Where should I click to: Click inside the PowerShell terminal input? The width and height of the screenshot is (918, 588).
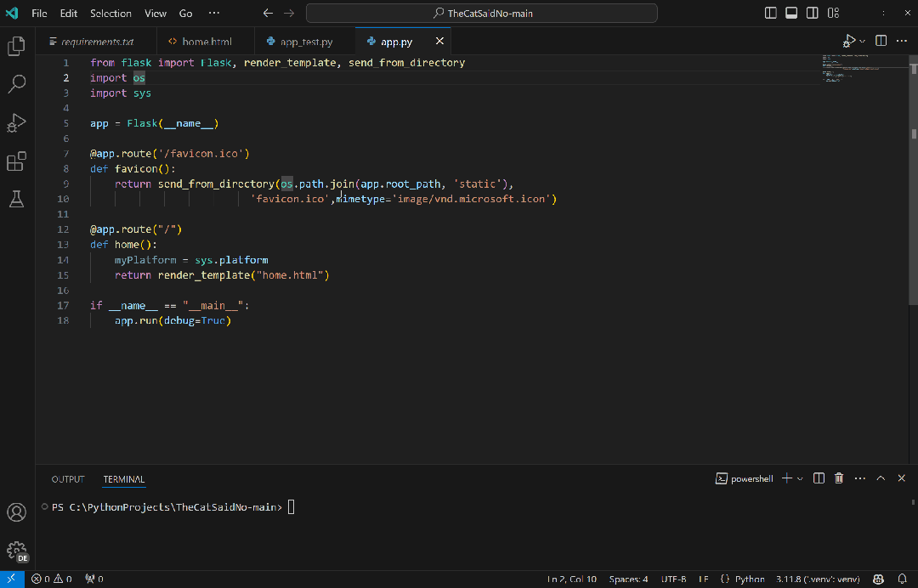coord(292,506)
